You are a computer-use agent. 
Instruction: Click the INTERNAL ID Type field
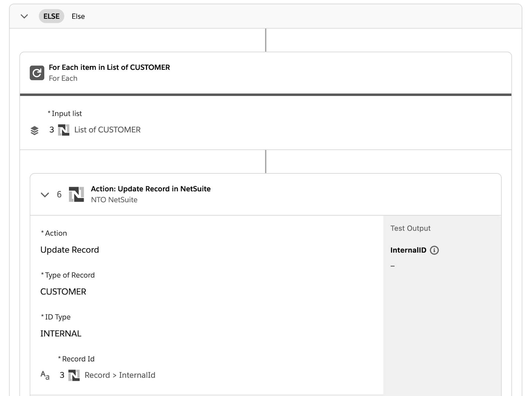(x=61, y=334)
